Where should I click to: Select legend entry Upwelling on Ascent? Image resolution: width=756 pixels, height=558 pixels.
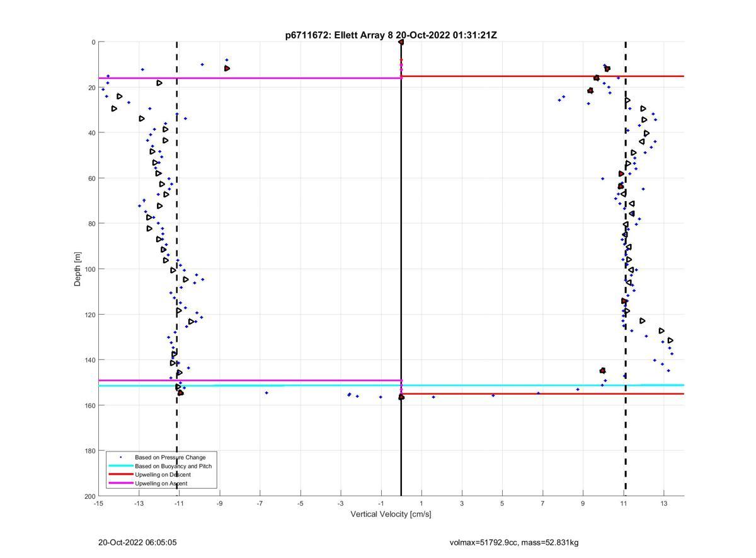161,484
